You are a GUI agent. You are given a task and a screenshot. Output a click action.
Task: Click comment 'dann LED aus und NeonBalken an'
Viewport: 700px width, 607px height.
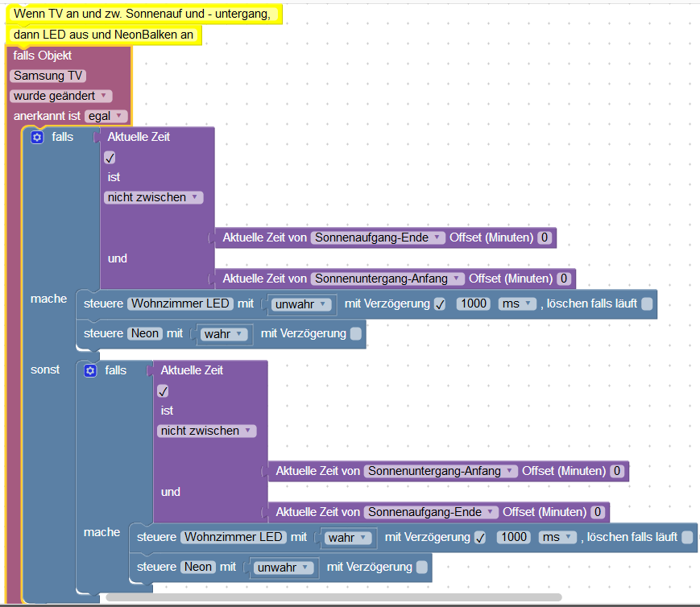click(x=104, y=35)
